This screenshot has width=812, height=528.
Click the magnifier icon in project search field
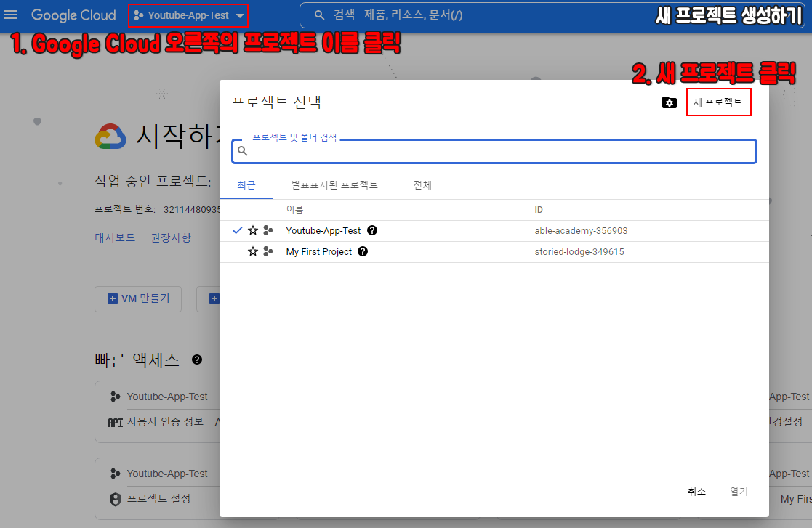pos(242,151)
